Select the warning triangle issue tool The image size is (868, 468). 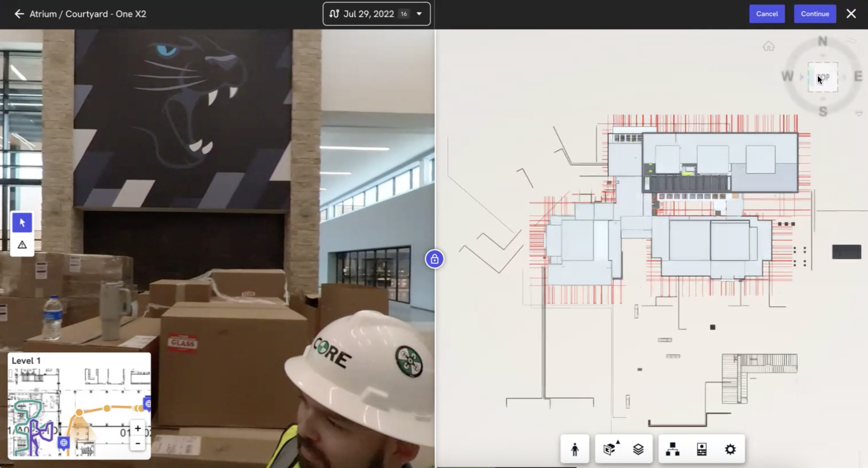tap(22, 245)
